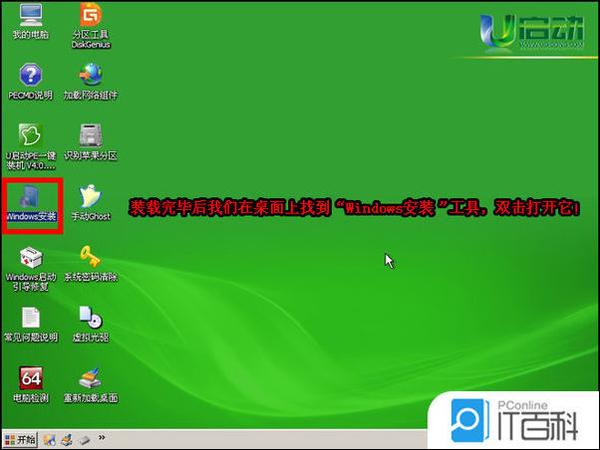This screenshot has width=600, height=450.
Task: Open the 开始 Start menu button
Action: pos(21,439)
